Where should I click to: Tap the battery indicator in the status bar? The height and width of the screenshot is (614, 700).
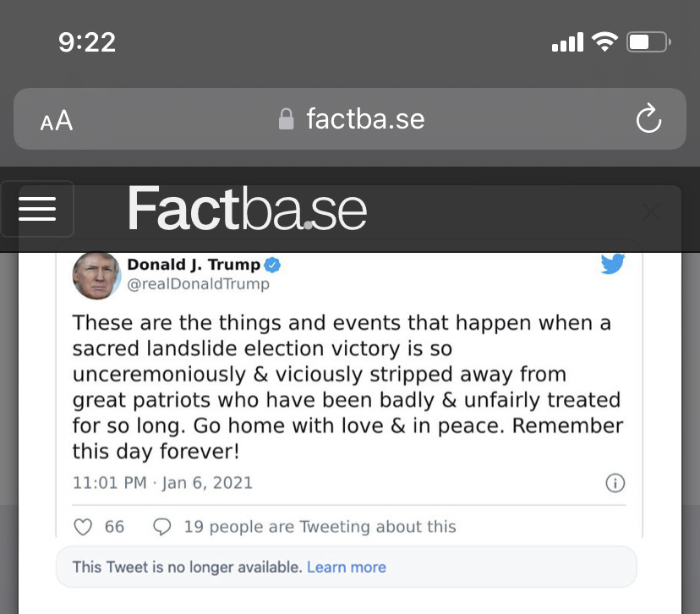tap(648, 42)
